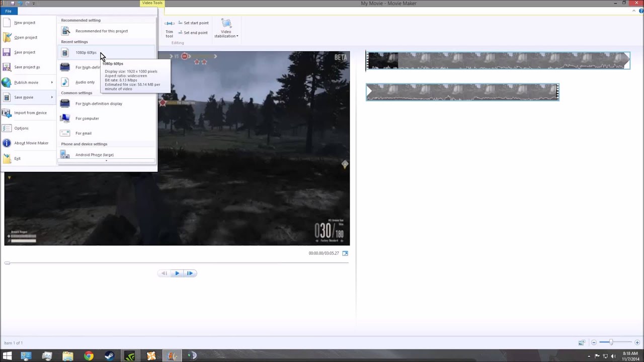Open full-screen preview icon

point(345,253)
